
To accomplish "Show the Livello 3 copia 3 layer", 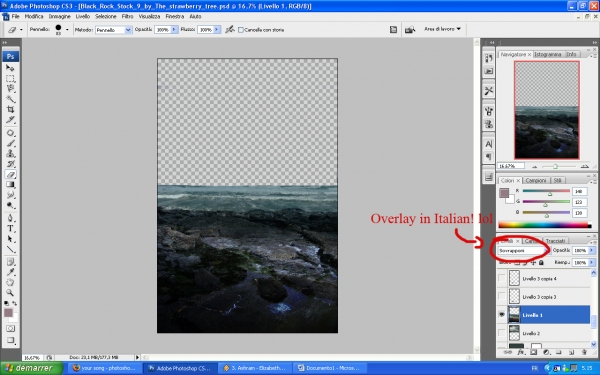I will click(x=502, y=296).
